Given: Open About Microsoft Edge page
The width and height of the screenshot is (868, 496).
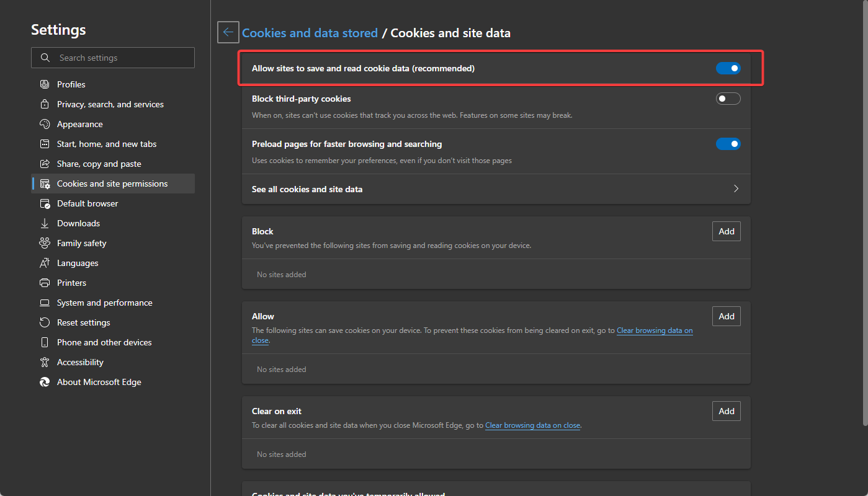Looking at the screenshot, I should (x=113, y=382).
